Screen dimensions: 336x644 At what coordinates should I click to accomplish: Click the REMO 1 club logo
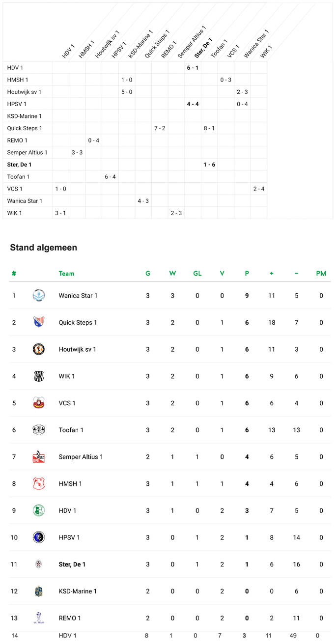39,618
